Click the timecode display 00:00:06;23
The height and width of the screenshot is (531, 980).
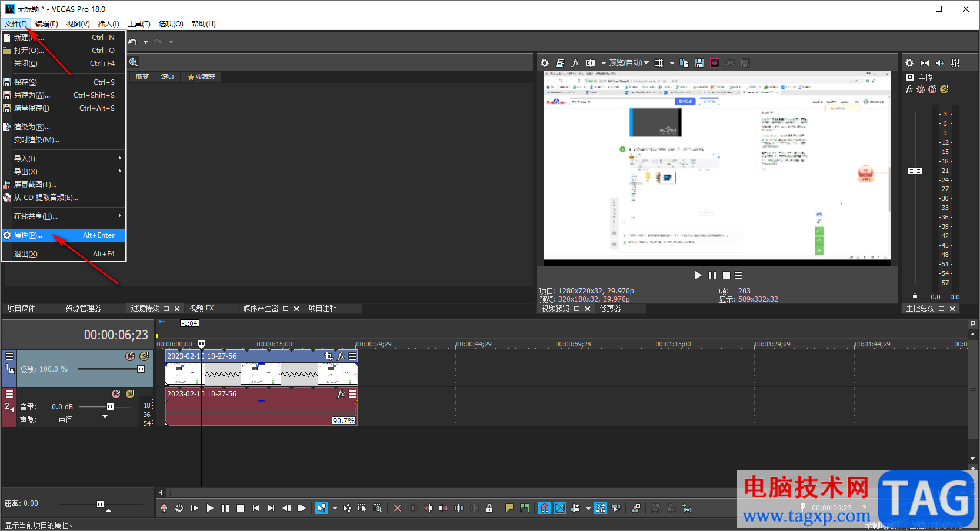click(x=116, y=335)
